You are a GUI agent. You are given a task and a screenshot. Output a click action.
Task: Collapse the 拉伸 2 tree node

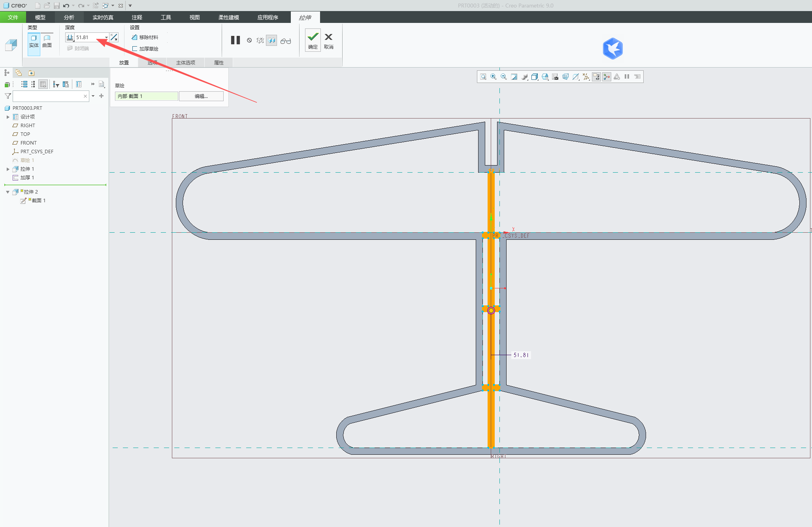[x=8, y=192]
